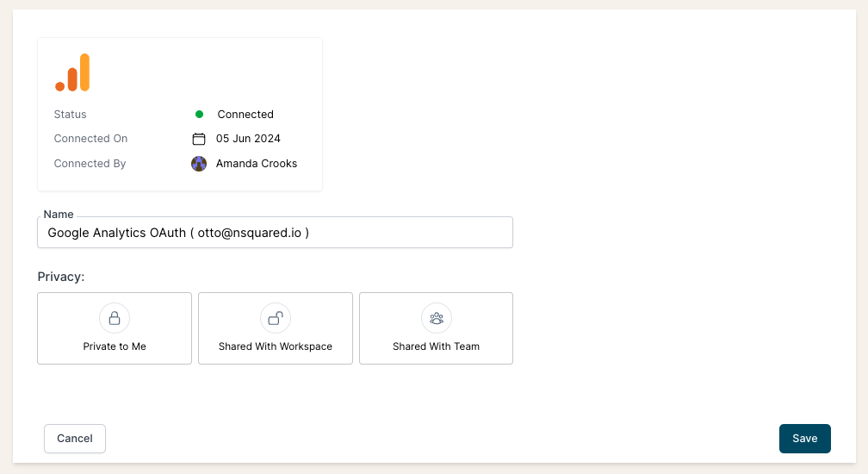Image resolution: width=868 pixels, height=474 pixels.
Task: Click the 'Status' label
Action: pos(71,114)
